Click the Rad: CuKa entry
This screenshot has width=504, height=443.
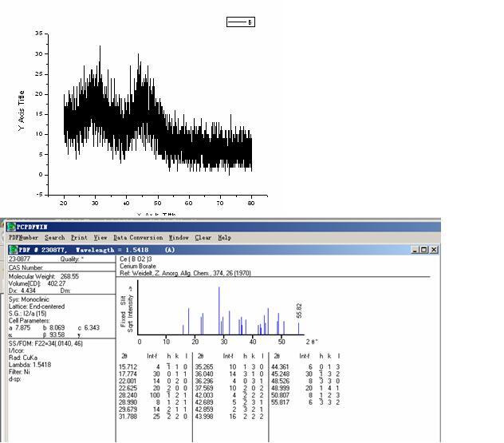click(x=23, y=358)
